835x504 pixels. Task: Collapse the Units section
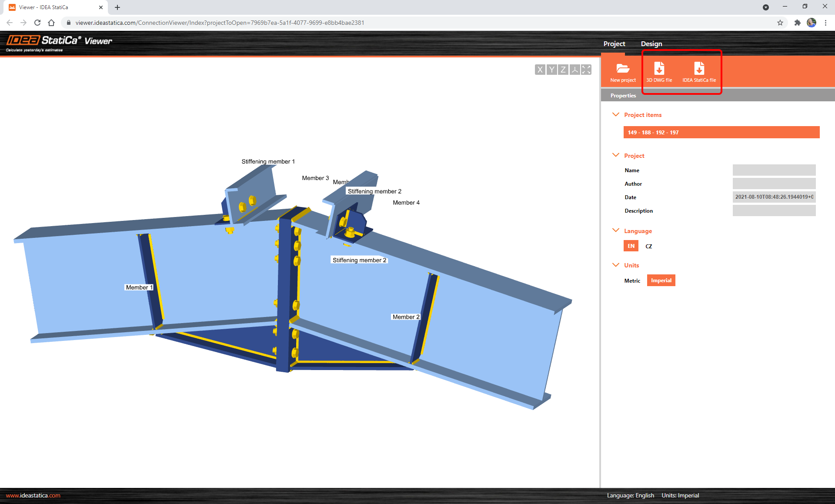point(616,265)
